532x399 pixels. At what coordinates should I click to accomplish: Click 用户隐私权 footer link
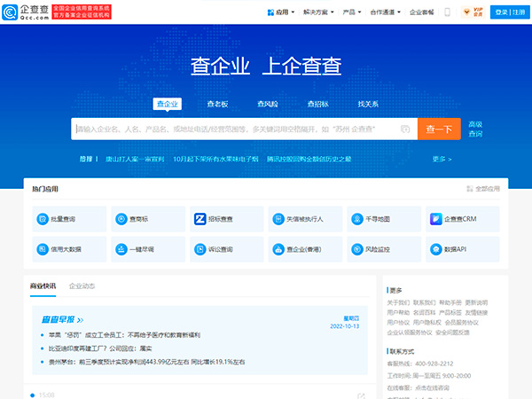click(427, 323)
